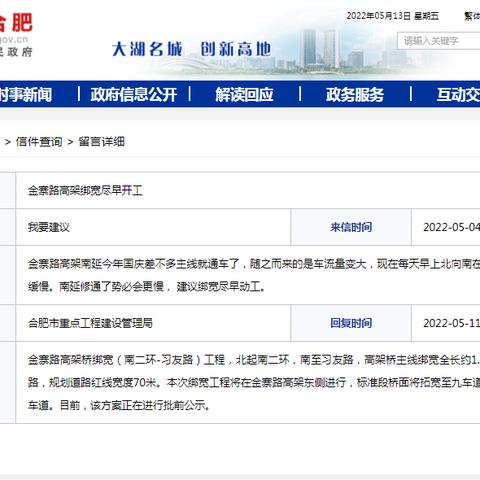Click 合肥市重点工程建设管理局 cell
480x480 pixels.
[90, 323]
